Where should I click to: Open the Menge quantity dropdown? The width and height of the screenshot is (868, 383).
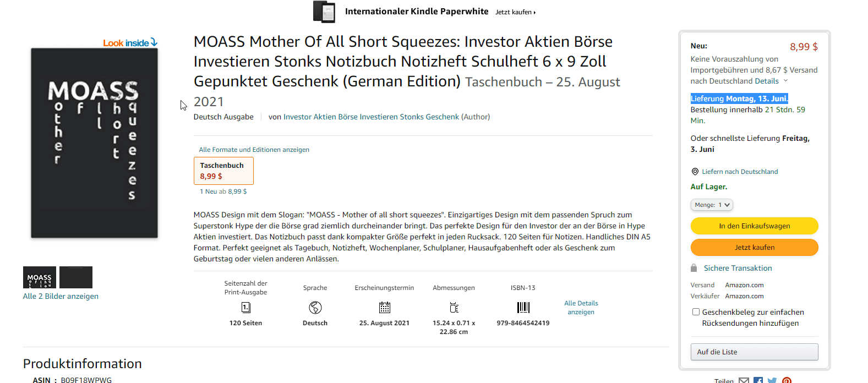click(712, 205)
